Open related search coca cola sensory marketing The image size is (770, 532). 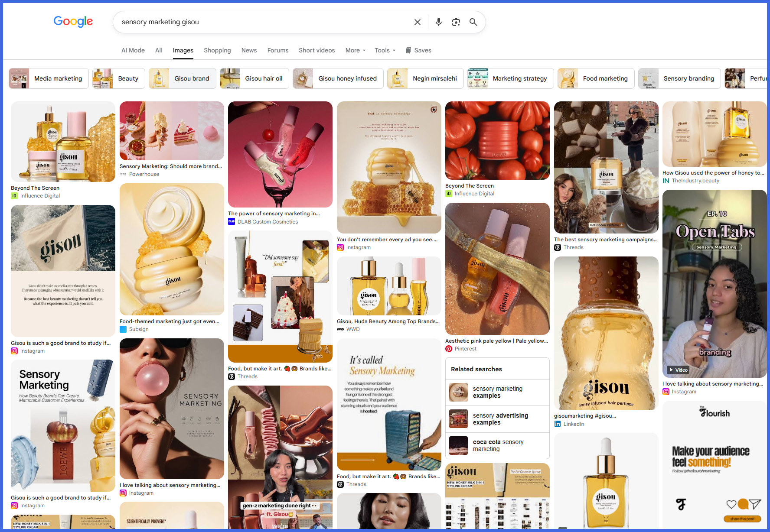497,445
